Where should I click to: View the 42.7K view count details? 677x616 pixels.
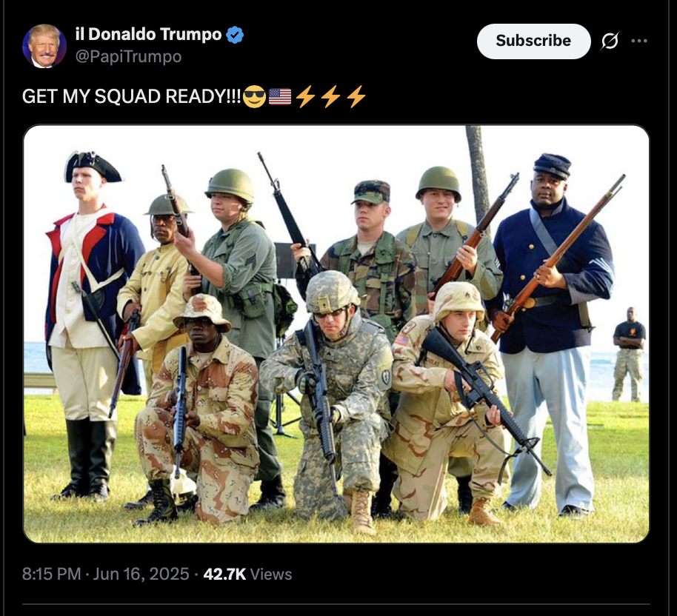224,574
